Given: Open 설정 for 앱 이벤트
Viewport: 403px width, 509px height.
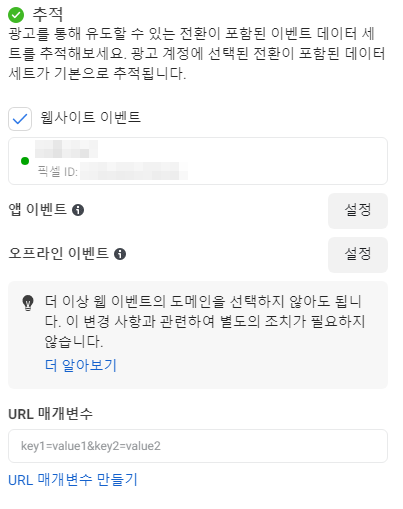Looking at the screenshot, I should [x=358, y=211].
